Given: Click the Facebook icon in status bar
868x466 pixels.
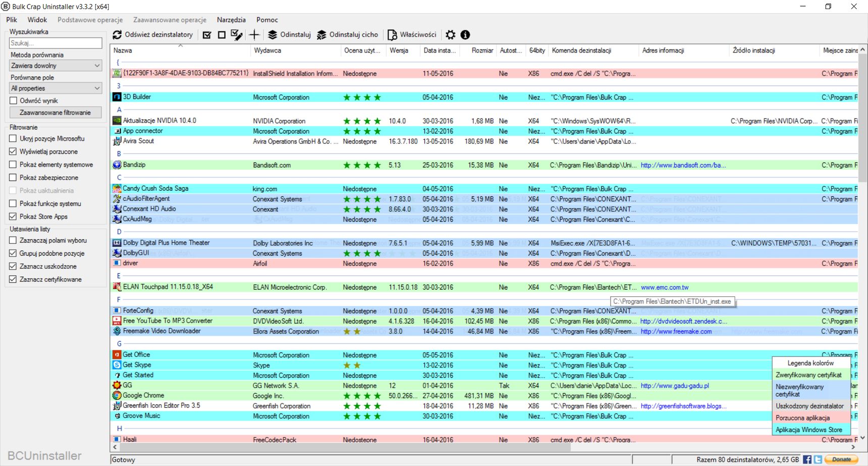Looking at the screenshot, I should [x=807, y=459].
